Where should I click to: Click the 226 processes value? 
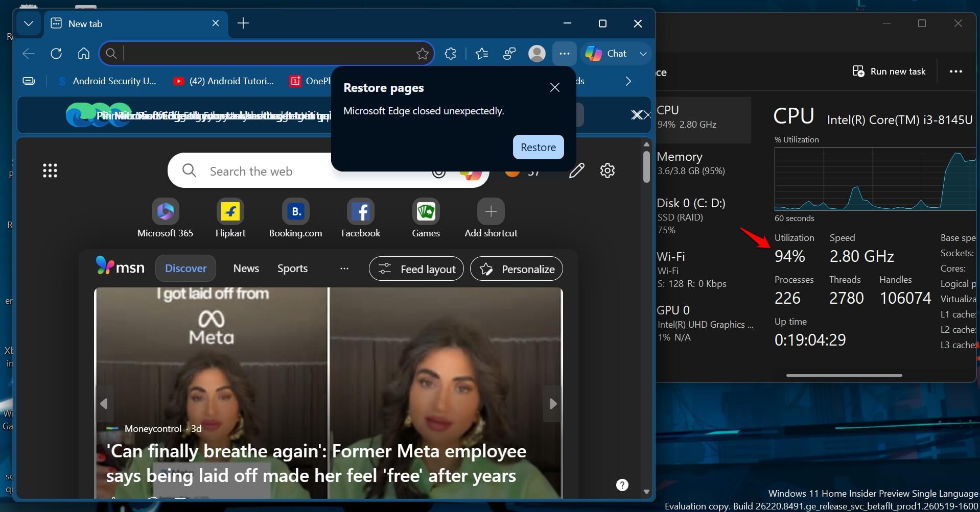pyautogui.click(x=787, y=298)
